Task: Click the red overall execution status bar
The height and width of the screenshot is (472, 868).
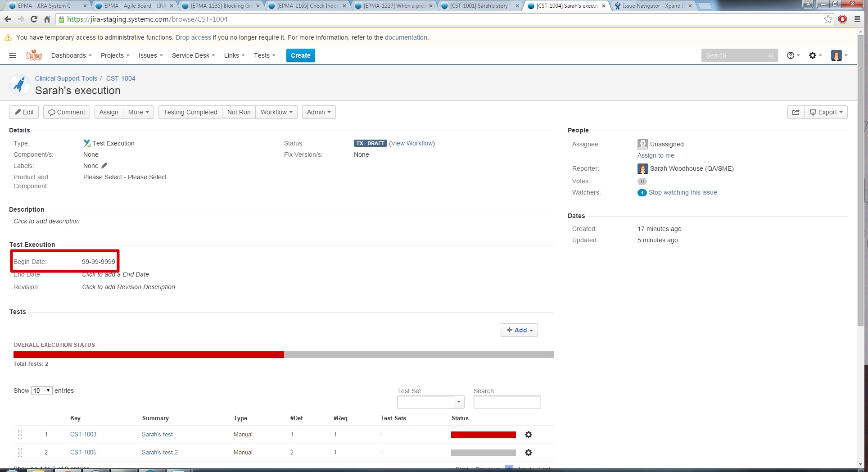Action: point(149,355)
